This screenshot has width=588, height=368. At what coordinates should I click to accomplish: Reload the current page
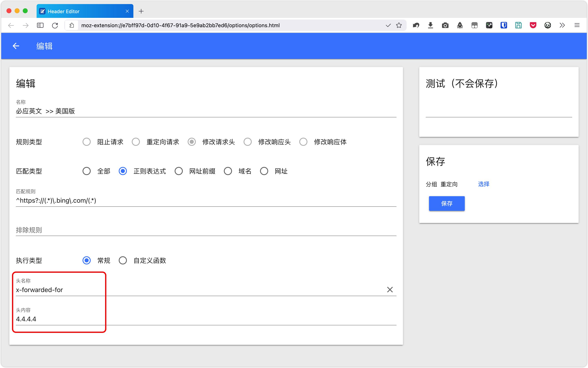coord(55,25)
